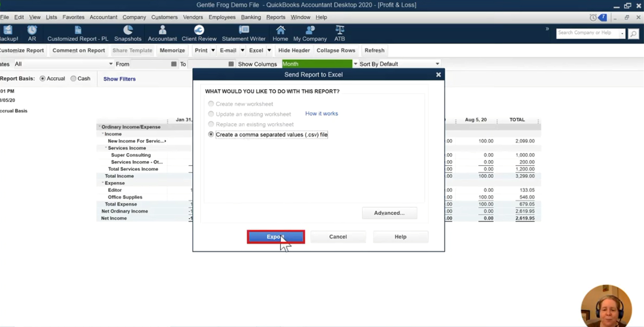Open Snapshots from the icon bar
Image resolution: width=644 pixels, height=327 pixels.
pyautogui.click(x=128, y=33)
